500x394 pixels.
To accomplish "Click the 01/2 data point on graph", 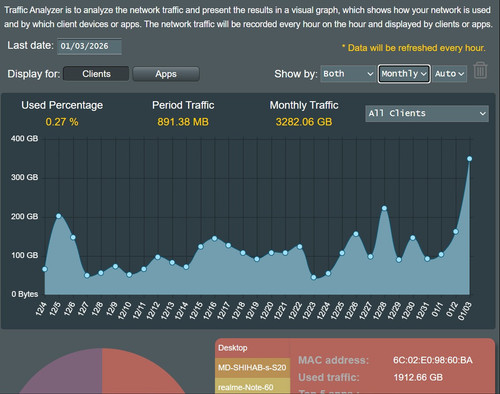I will pyautogui.click(x=456, y=231).
